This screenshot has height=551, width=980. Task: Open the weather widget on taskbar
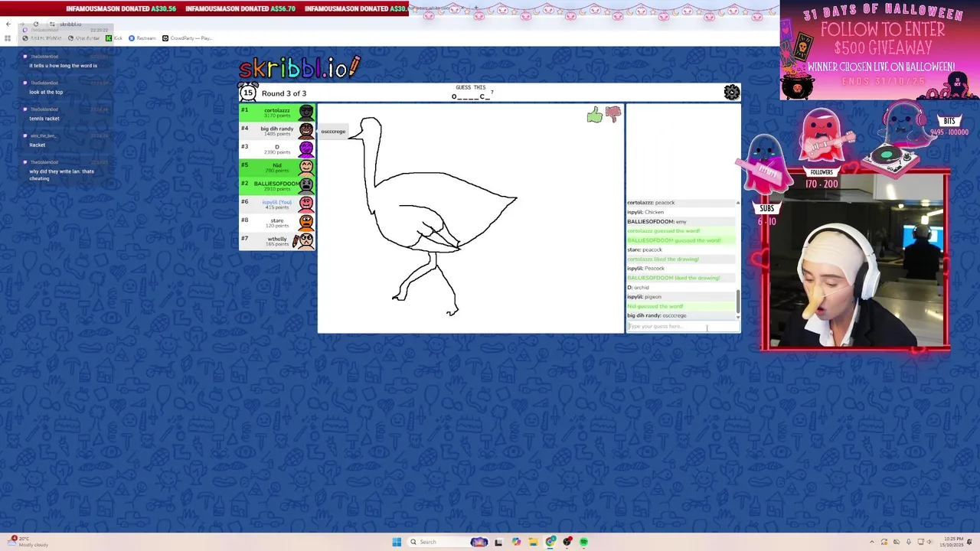tap(29, 542)
